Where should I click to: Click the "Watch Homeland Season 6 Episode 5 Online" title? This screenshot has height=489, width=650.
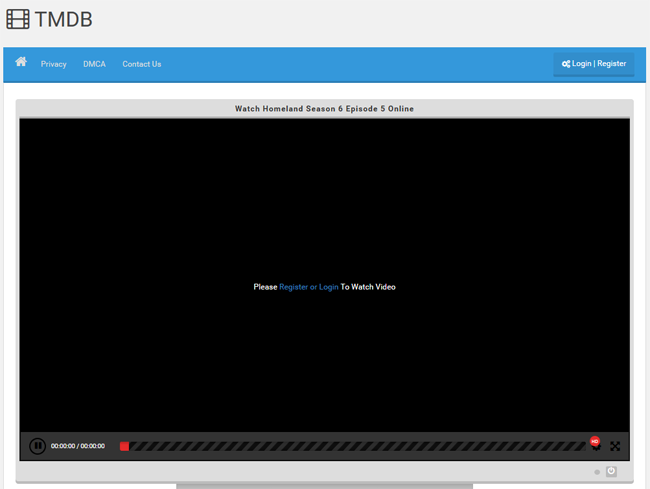pos(324,109)
